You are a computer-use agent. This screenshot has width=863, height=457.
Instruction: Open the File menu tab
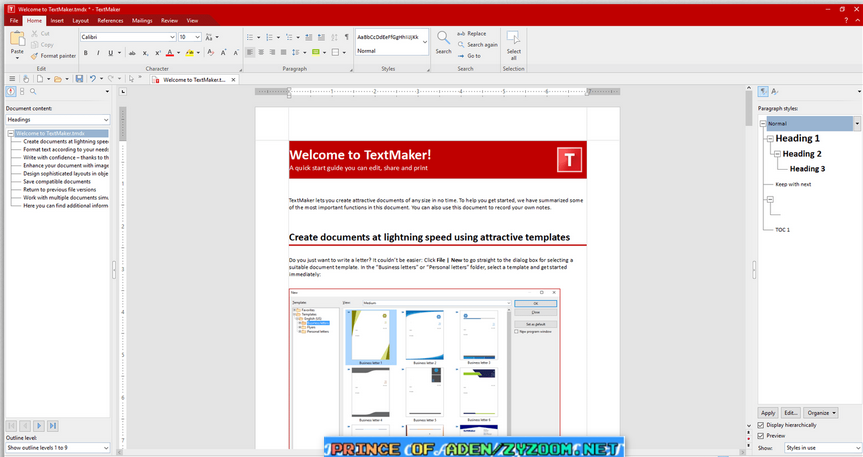pyautogui.click(x=14, y=20)
